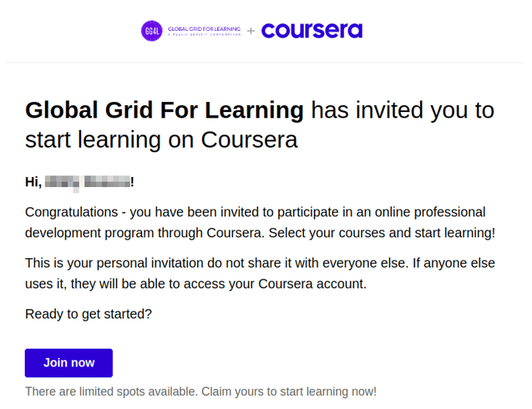Click the line starting with "Congratulations"
The height and width of the screenshot is (409, 532).
pos(255,212)
